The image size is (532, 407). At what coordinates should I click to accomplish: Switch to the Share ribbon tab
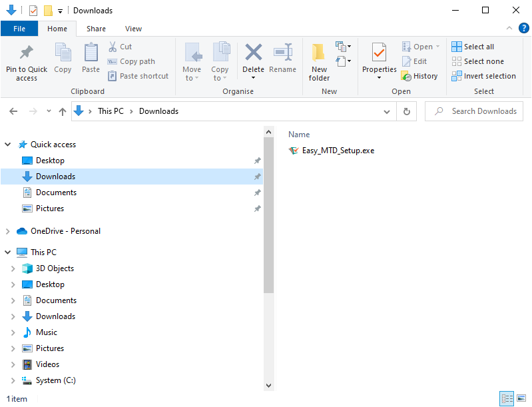(96, 29)
